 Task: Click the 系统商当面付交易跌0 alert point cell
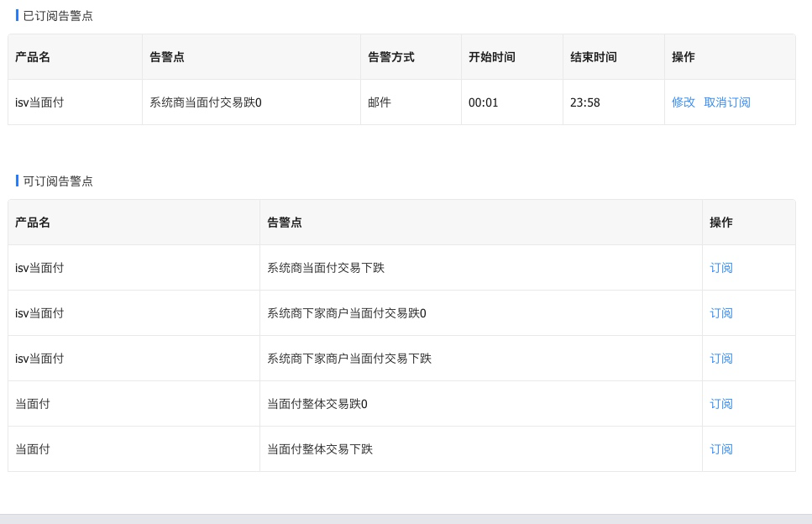click(205, 102)
